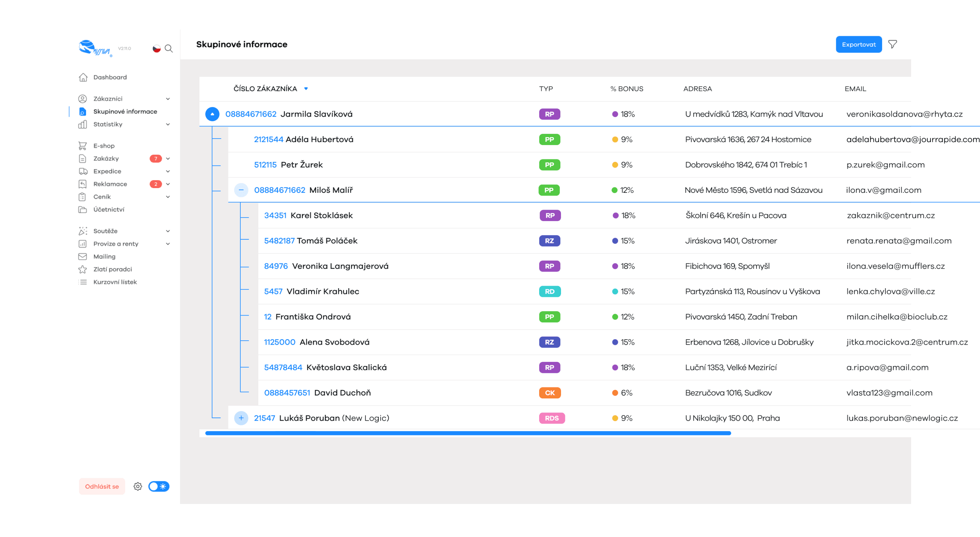Collapse the Jarmila Slavíková group row
Screen dimensions: 980x537
click(212, 114)
